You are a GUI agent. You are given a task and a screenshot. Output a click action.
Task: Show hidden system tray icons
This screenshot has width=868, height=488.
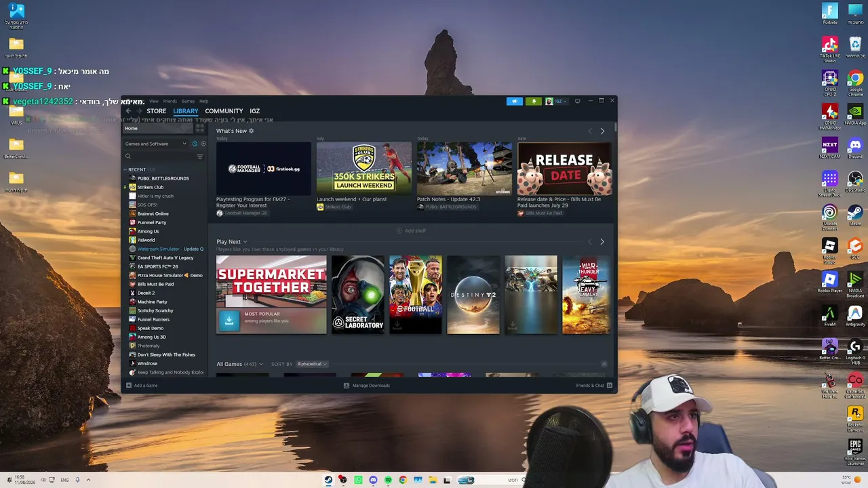[88, 480]
